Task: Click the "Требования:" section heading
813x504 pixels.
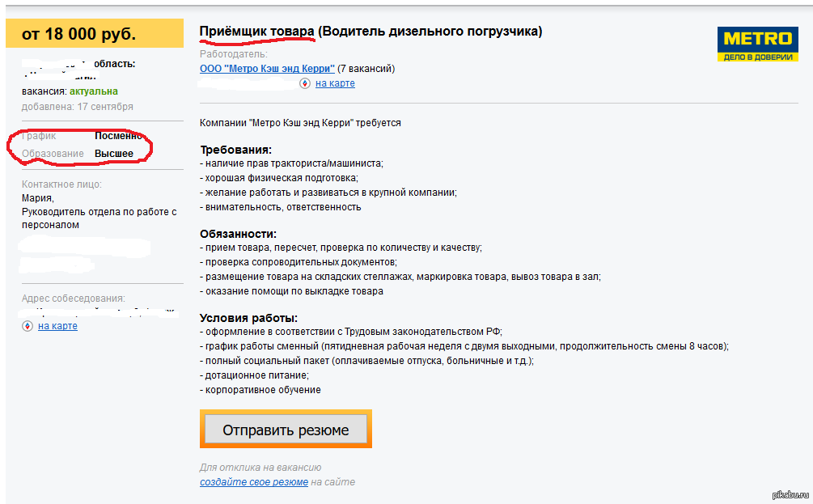Action: coord(235,150)
